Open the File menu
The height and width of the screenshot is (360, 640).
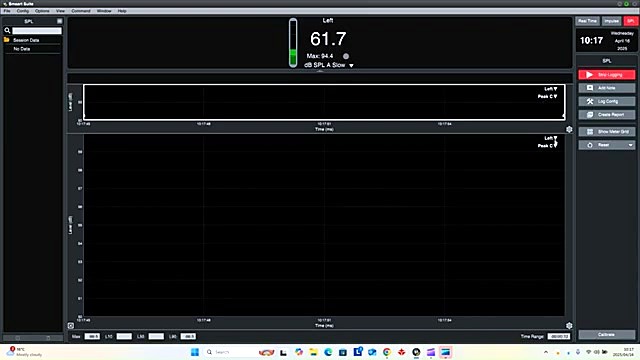click(7, 11)
